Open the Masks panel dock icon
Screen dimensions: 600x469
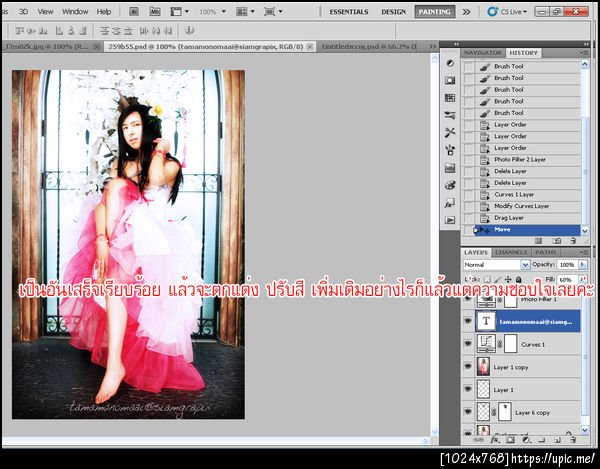450,80
